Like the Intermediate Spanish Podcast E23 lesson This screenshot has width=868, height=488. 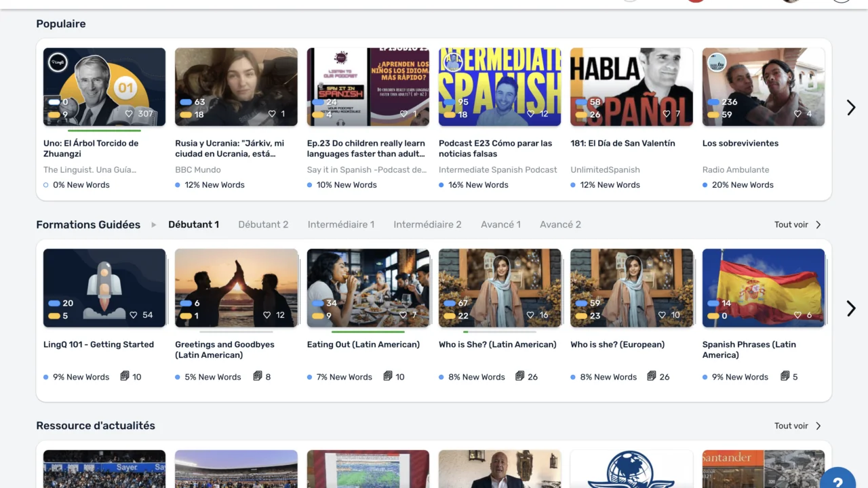[x=530, y=114]
